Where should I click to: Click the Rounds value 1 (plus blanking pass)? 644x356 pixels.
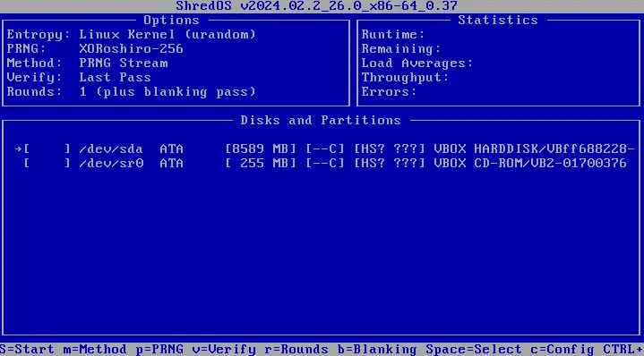pyautogui.click(x=167, y=92)
